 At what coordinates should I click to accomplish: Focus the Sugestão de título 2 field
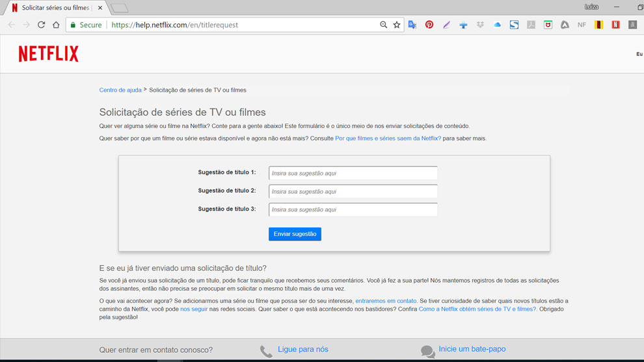[x=353, y=191]
